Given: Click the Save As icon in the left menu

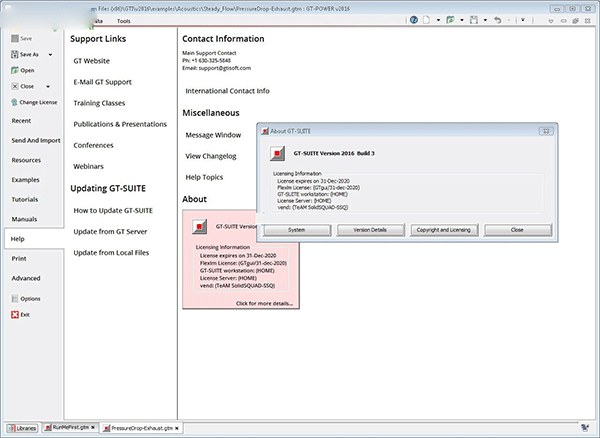Looking at the screenshot, I should [x=15, y=54].
